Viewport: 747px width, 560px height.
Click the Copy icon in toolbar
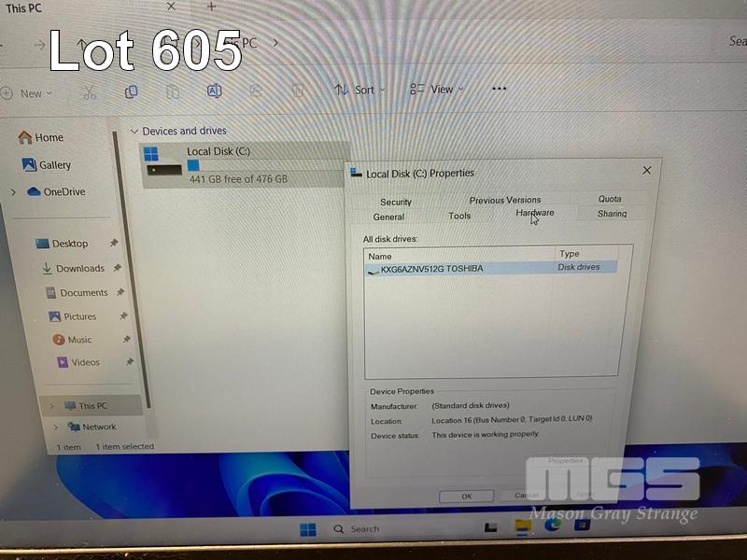coord(132,91)
